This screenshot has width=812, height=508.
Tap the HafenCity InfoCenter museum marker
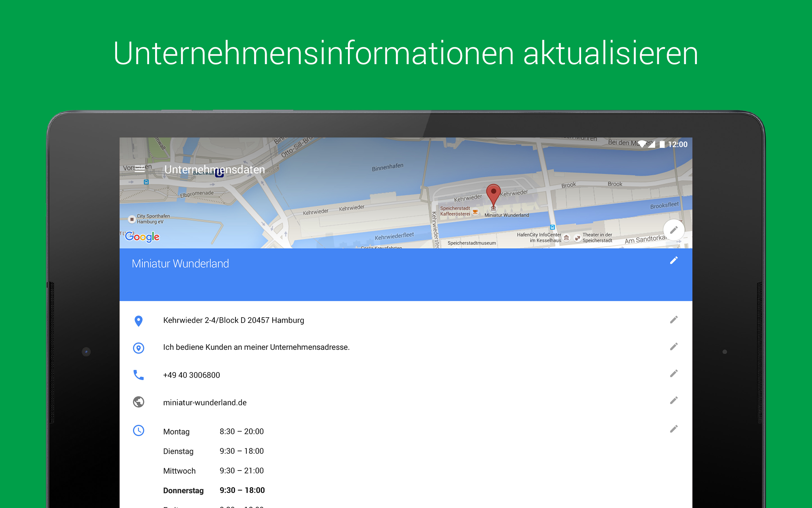pyautogui.click(x=566, y=238)
